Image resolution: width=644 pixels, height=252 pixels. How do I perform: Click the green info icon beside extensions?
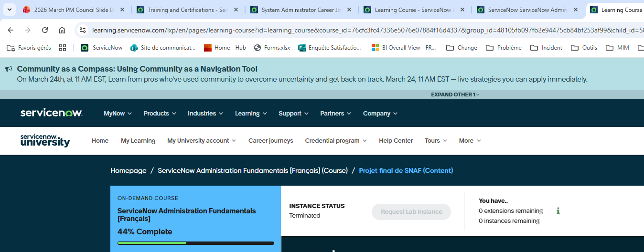click(558, 210)
